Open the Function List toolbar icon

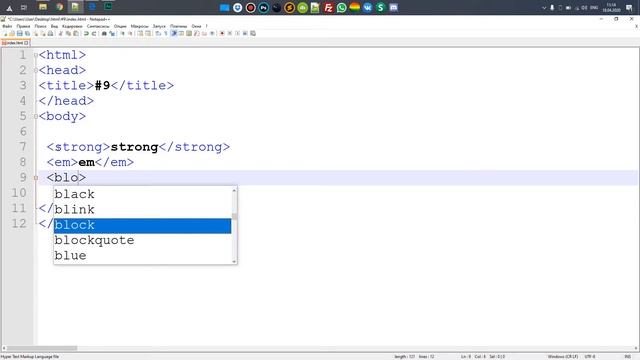pyautogui.click(x=197, y=33)
